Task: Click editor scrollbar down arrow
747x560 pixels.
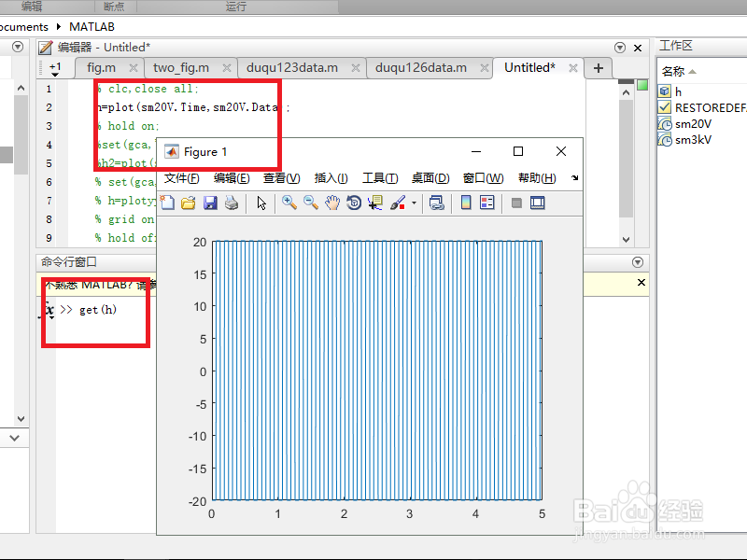Action: [626, 240]
